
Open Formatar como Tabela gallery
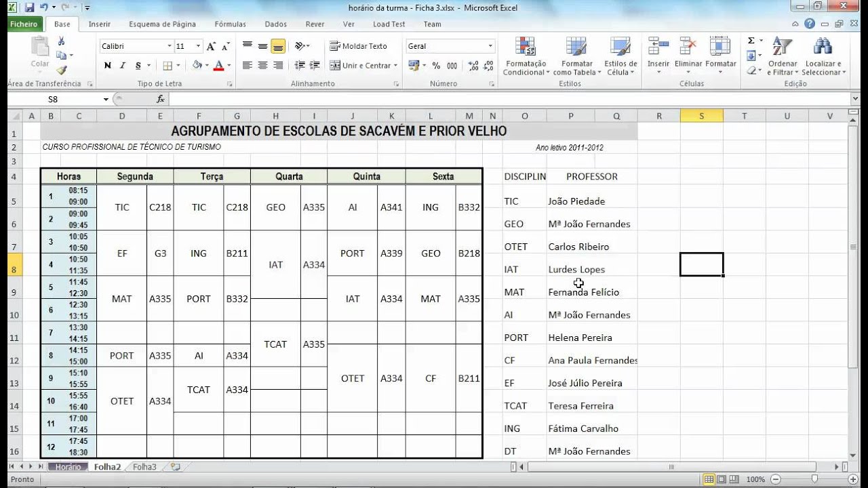pos(576,56)
